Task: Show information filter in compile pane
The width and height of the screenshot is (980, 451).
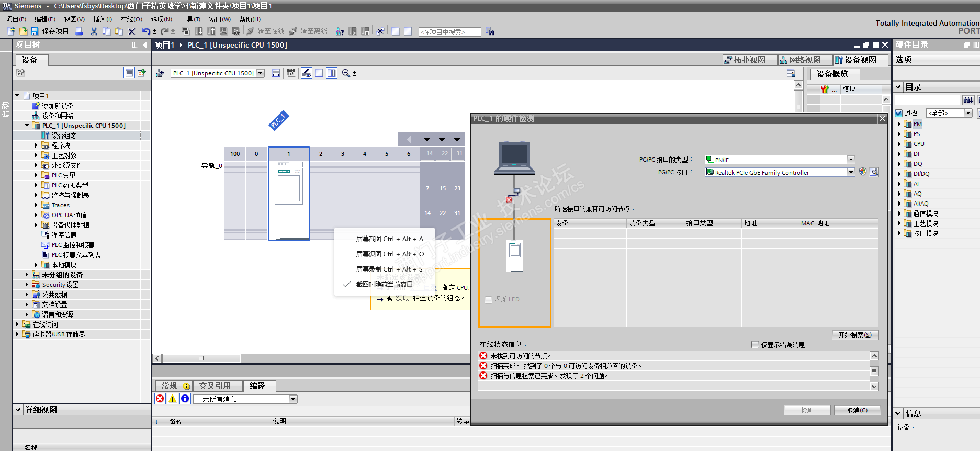Action: pyautogui.click(x=185, y=399)
